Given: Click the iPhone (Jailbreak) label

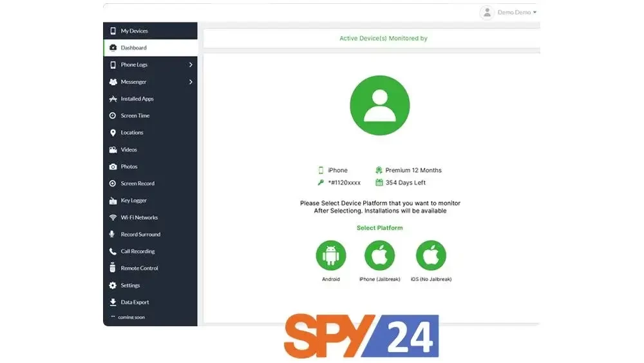Looking at the screenshot, I should (379, 279).
